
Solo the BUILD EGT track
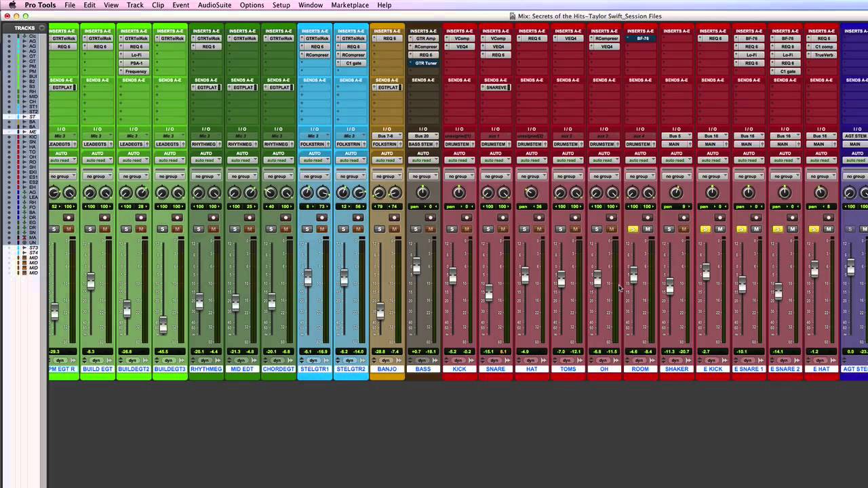90,229
